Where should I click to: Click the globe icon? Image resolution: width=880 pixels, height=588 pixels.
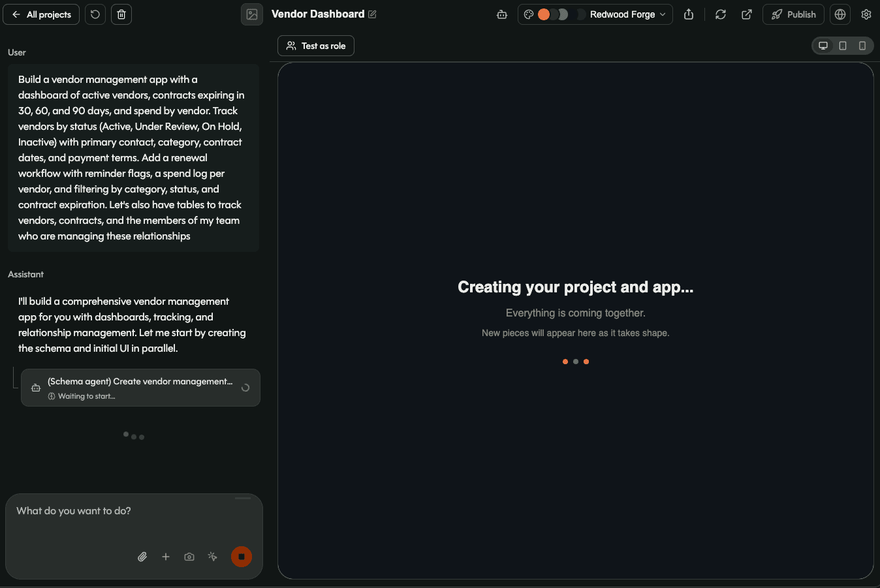[x=840, y=14]
